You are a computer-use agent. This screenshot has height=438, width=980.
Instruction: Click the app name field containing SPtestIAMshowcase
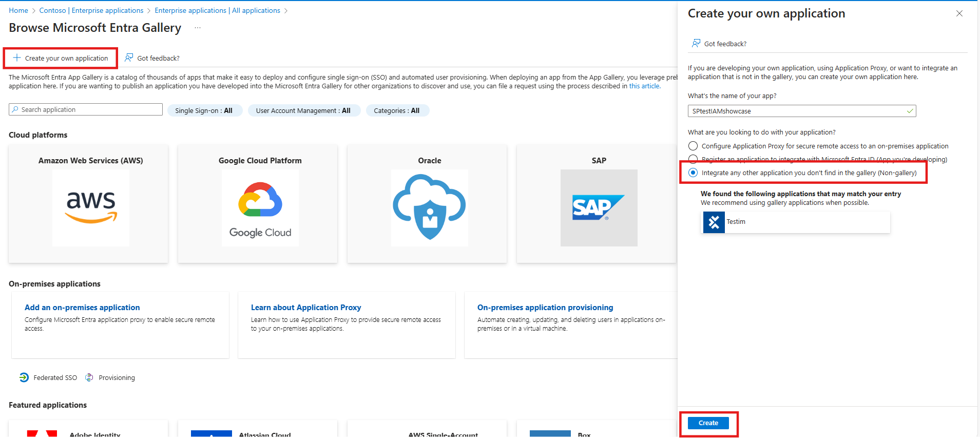coord(802,111)
